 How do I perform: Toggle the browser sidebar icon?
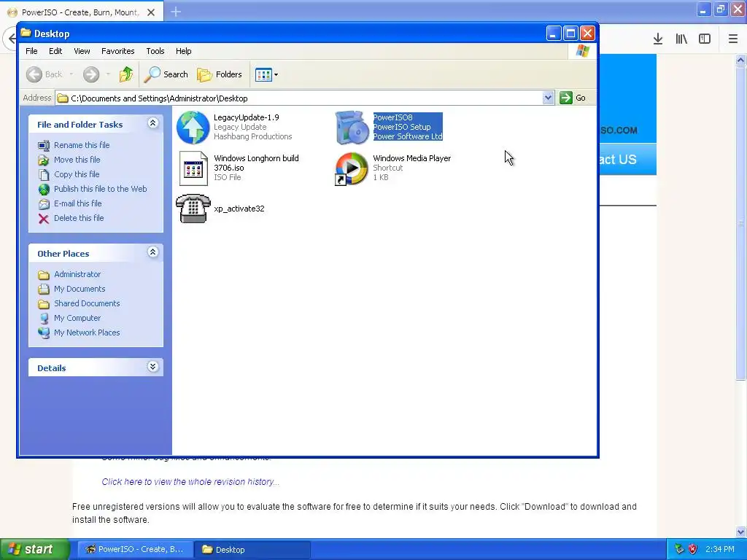(705, 39)
